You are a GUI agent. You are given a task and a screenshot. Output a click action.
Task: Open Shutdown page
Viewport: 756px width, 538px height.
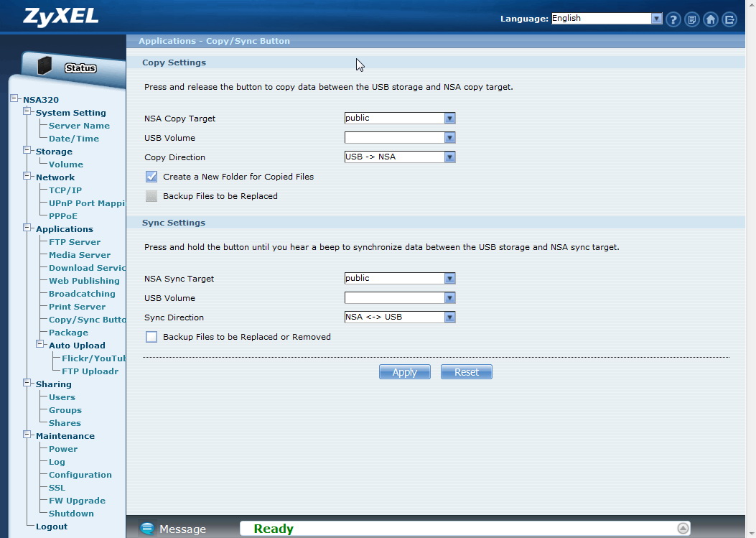click(71, 514)
